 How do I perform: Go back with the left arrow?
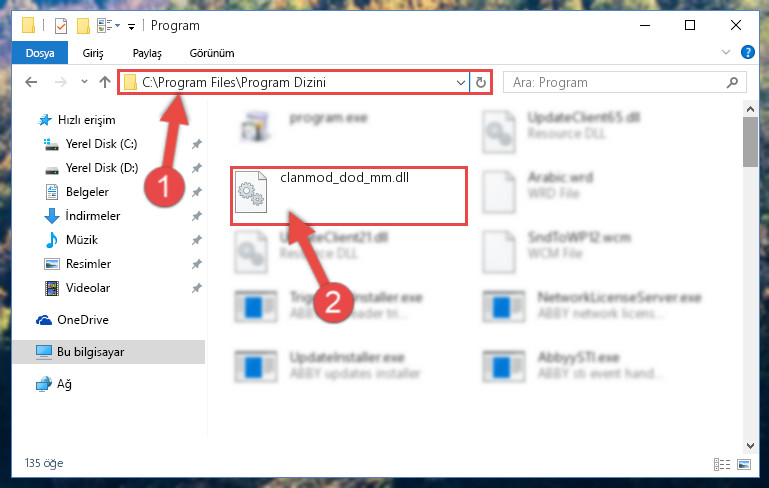(x=31, y=82)
